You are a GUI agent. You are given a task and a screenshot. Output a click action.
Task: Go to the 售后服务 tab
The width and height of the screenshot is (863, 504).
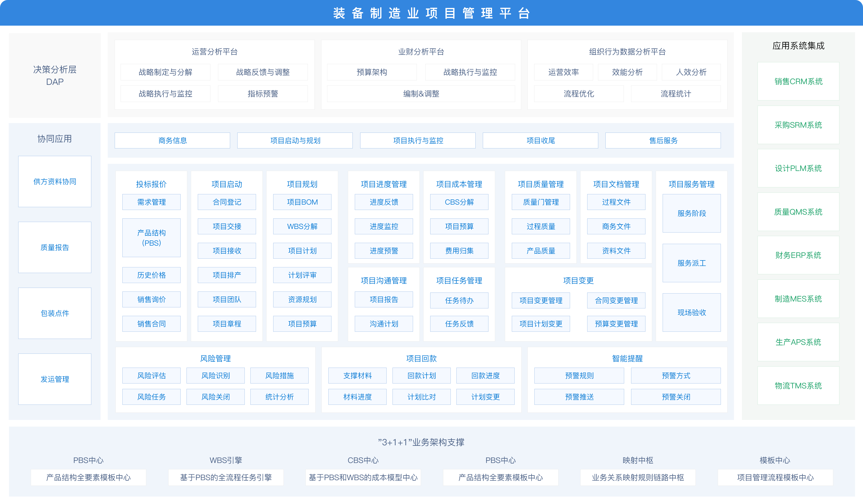coord(663,140)
